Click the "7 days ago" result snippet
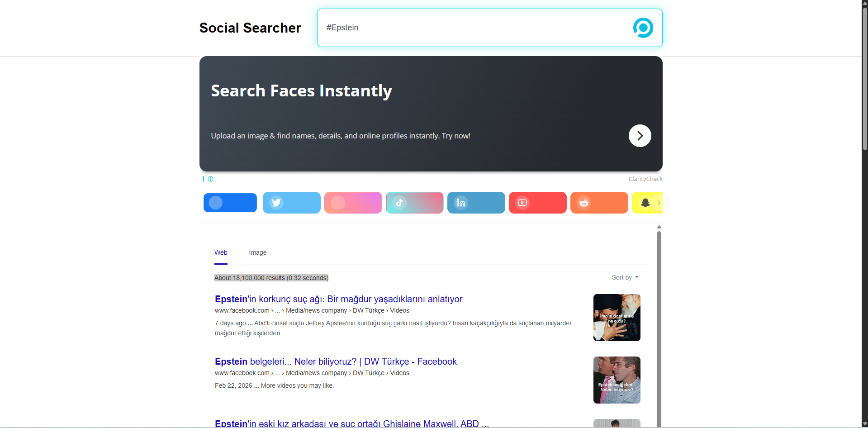The image size is (868, 428). pos(393,328)
